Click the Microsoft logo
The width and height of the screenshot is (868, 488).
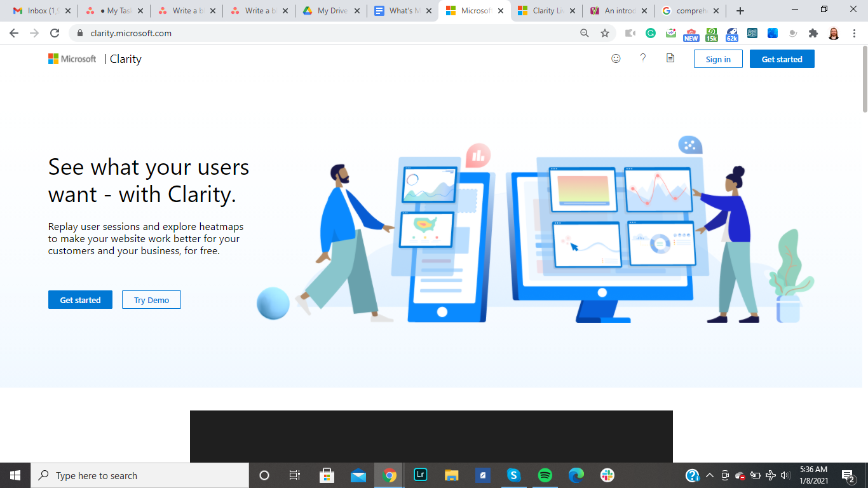[x=72, y=59]
